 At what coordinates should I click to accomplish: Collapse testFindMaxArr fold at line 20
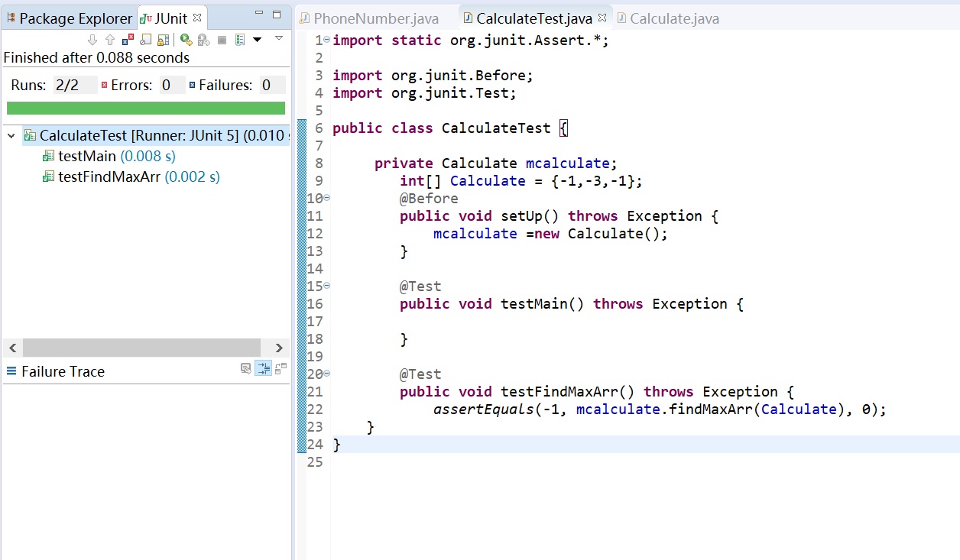coord(327,374)
